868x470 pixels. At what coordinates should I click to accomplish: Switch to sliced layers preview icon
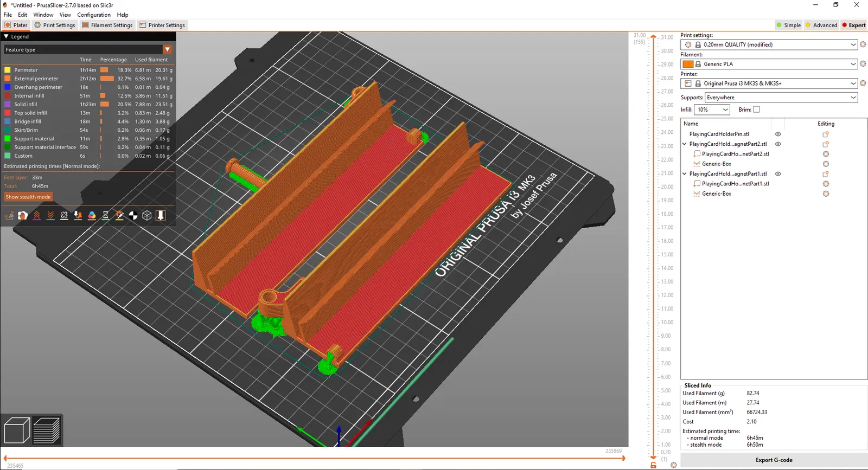click(47, 431)
